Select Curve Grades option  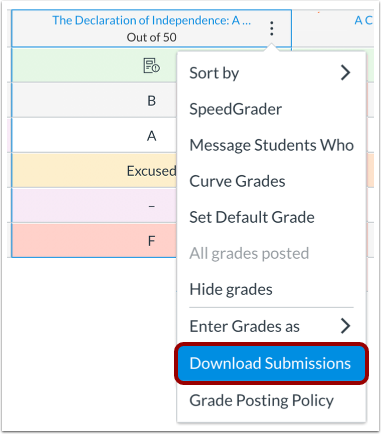click(271, 181)
